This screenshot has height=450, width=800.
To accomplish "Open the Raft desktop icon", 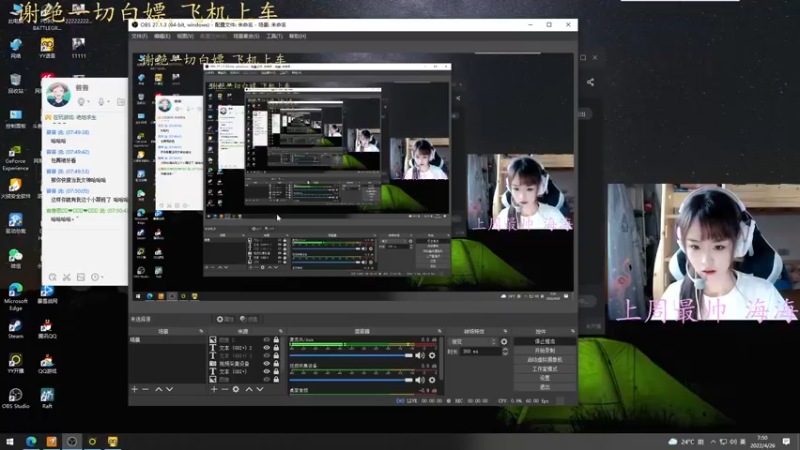I will (47, 398).
